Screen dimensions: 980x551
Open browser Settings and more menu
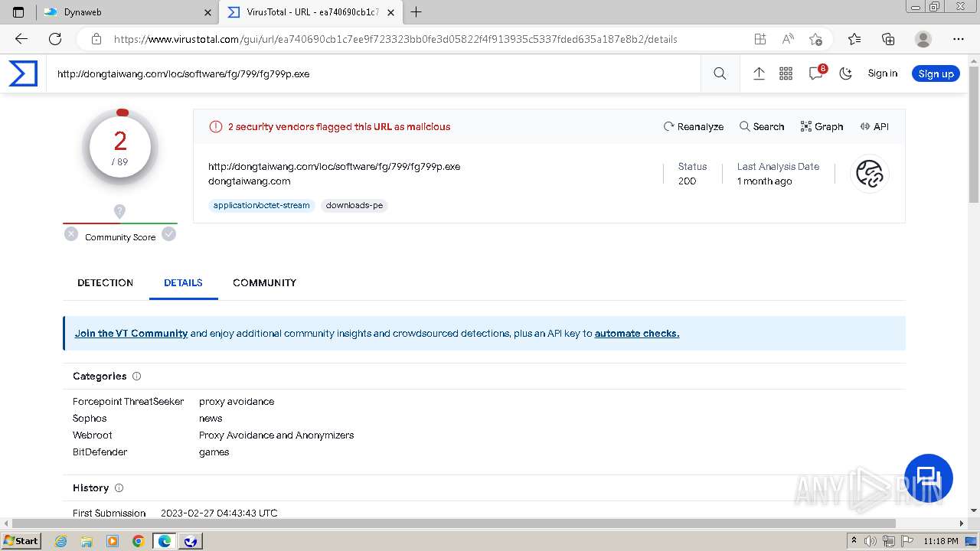pyautogui.click(x=958, y=39)
